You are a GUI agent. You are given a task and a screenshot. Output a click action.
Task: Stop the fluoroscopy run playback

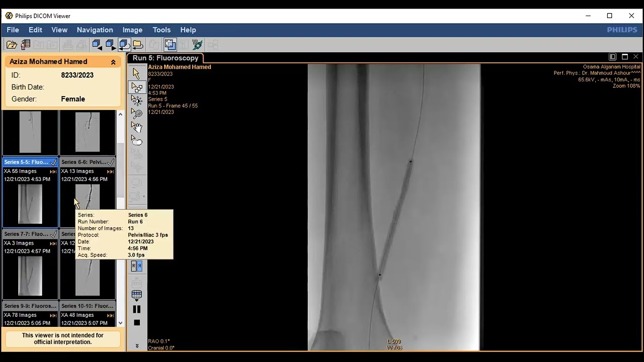pyautogui.click(x=136, y=323)
